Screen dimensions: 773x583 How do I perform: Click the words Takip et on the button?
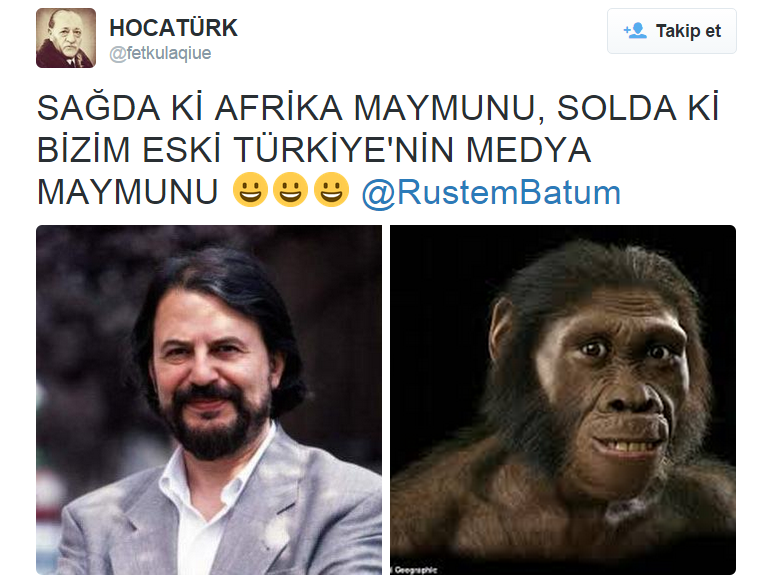pos(688,31)
